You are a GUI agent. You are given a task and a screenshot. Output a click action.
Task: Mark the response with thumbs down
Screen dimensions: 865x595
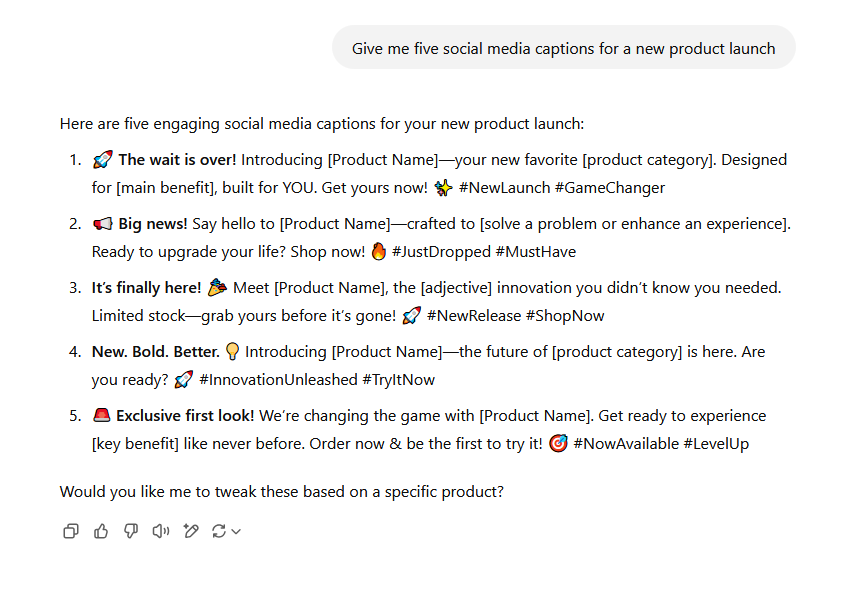pos(131,531)
